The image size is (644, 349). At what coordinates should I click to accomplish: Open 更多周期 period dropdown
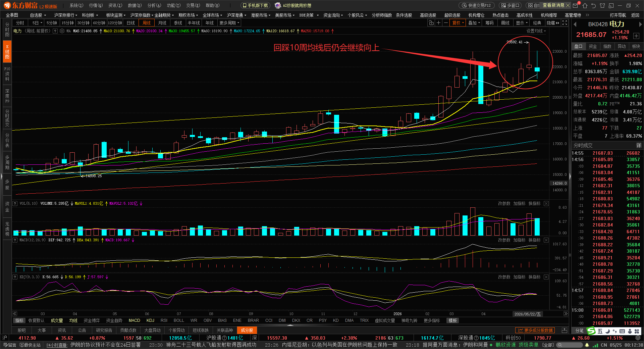click(229, 23)
